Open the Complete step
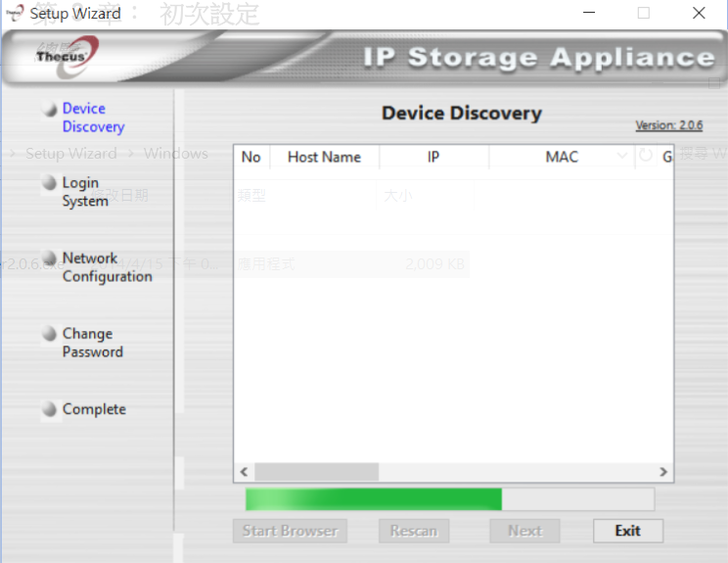This screenshot has height=563, width=728. (94, 409)
